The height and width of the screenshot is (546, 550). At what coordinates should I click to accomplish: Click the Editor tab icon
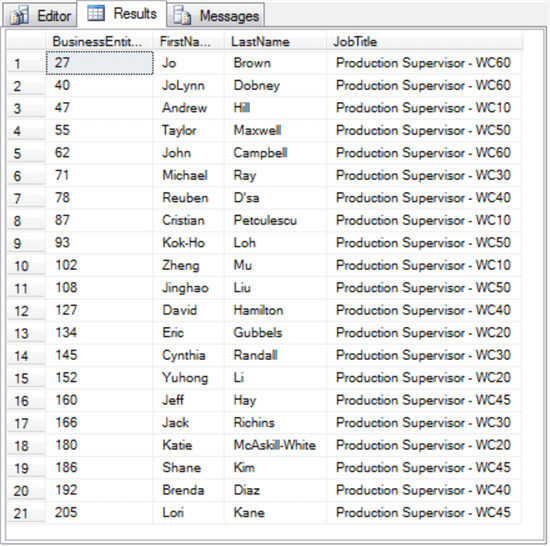[x=19, y=16]
